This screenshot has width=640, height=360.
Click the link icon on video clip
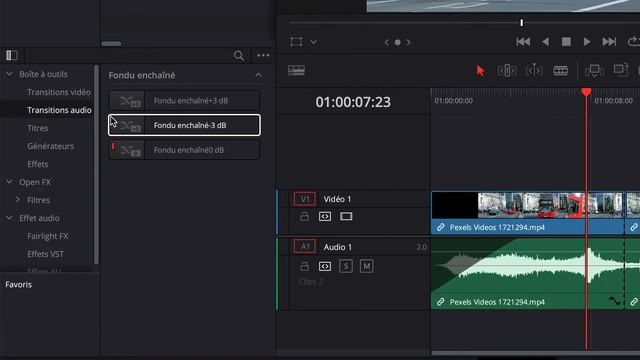(x=440, y=227)
